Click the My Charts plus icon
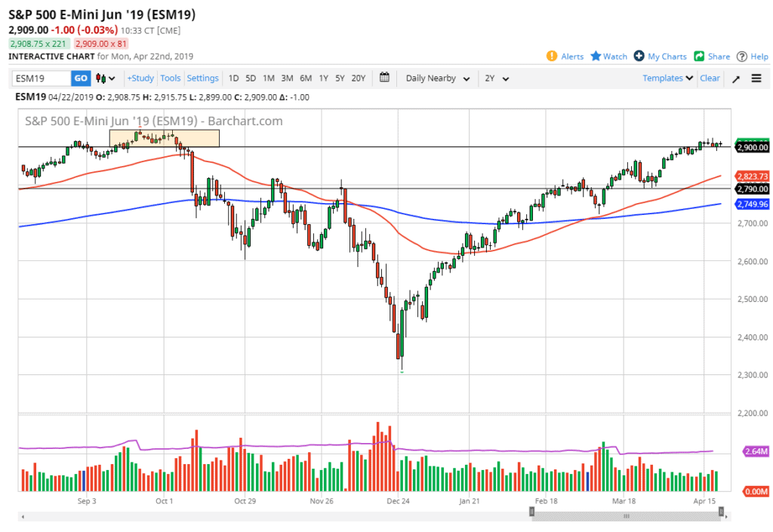The height and width of the screenshot is (532, 773). [x=639, y=57]
